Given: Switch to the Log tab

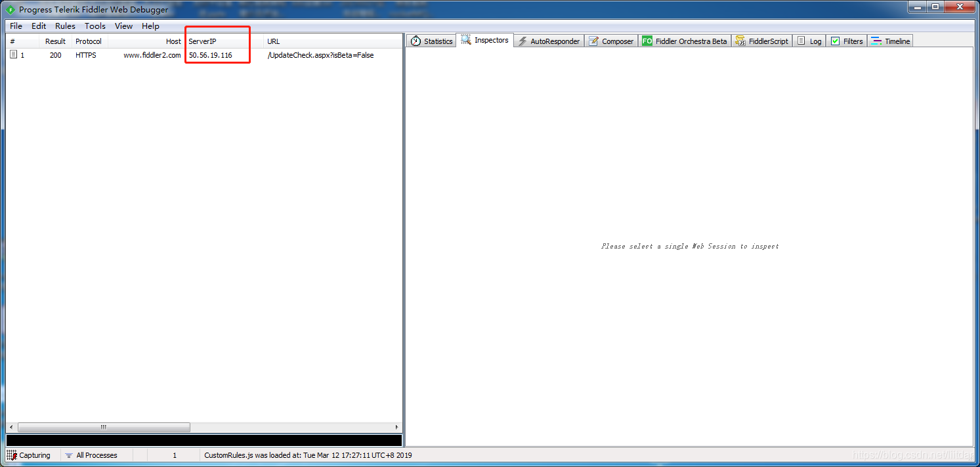Looking at the screenshot, I should [809, 41].
